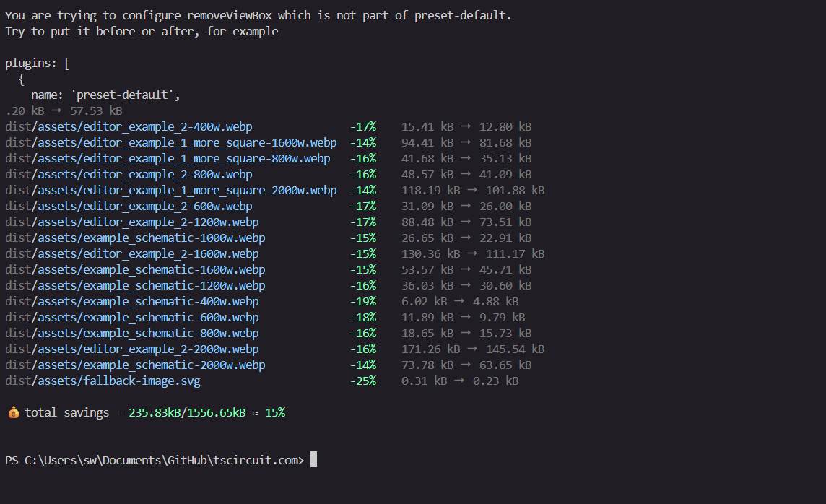Open example_schematic-1600w.webp file link

[x=135, y=269]
